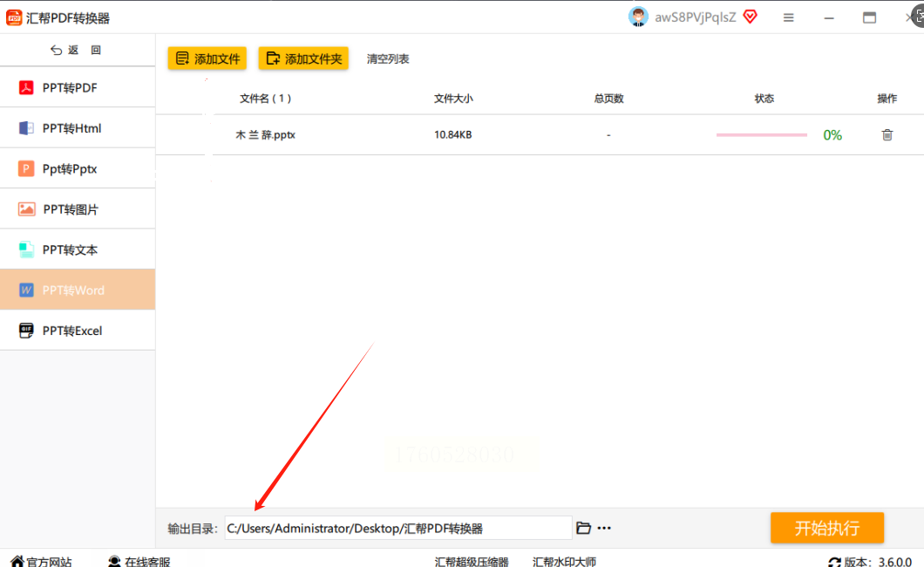Open the 官方网站 link

pos(49,562)
